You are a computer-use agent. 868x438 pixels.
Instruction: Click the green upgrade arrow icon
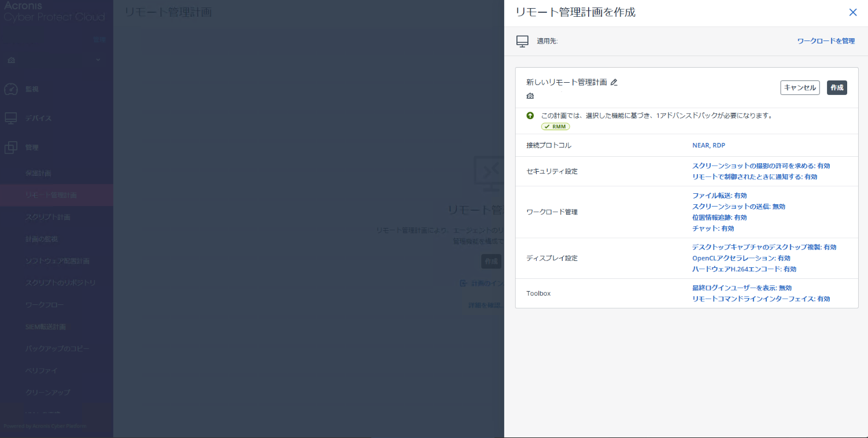point(530,115)
